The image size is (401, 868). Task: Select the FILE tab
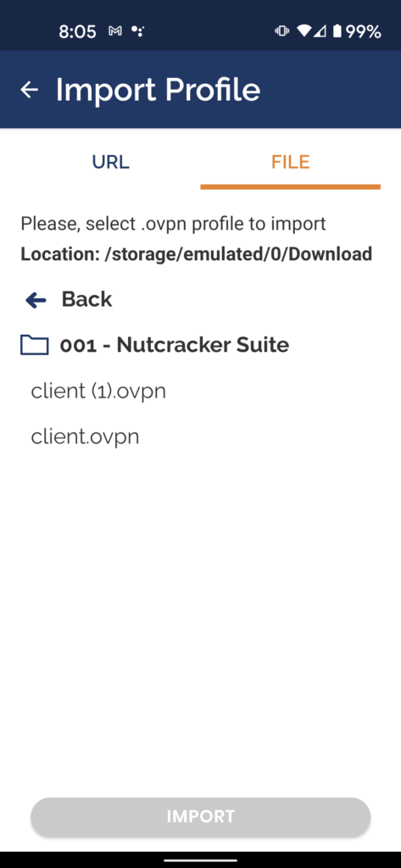pyautogui.click(x=290, y=162)
